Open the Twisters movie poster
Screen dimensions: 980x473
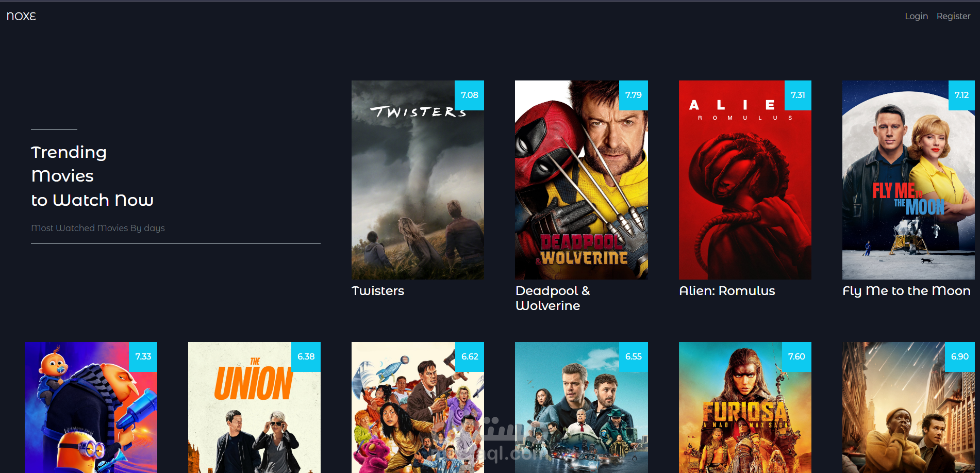[x=418, y=180]
